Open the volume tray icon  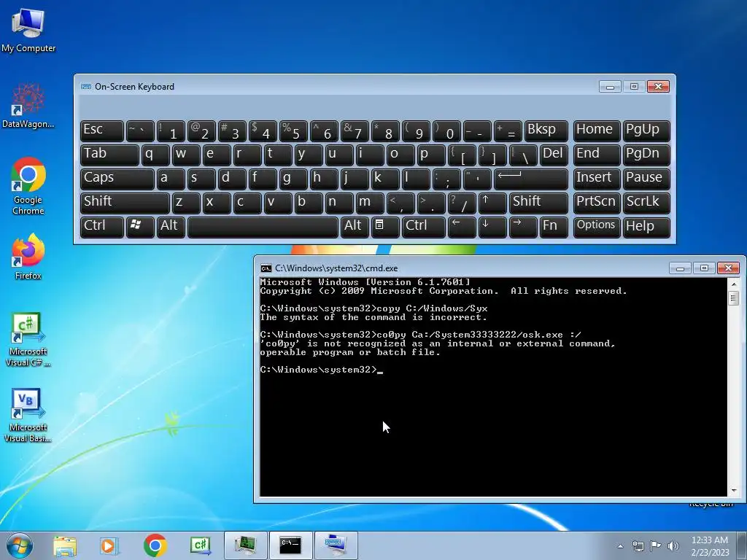click(673, 546)
